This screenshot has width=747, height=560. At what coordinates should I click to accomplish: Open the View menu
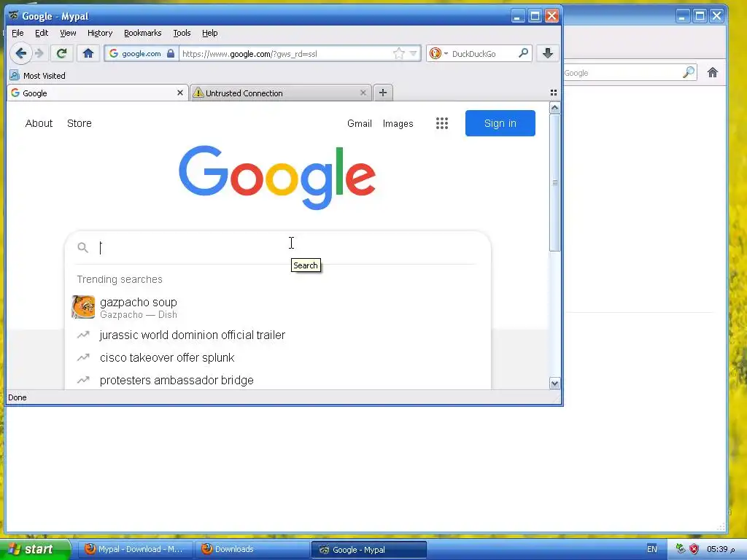click(68, 33)
